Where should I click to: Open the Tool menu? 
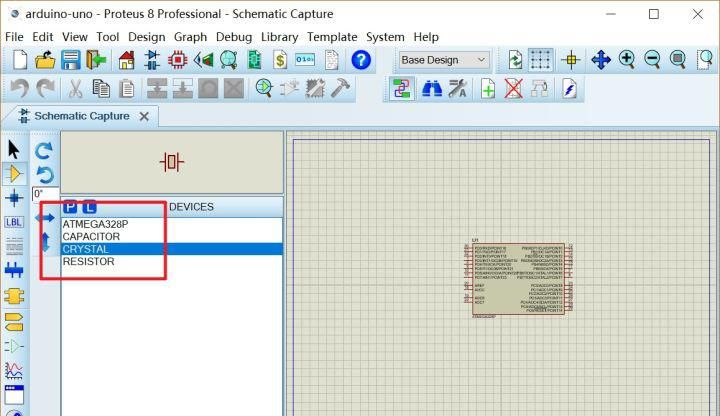(108, 37)
